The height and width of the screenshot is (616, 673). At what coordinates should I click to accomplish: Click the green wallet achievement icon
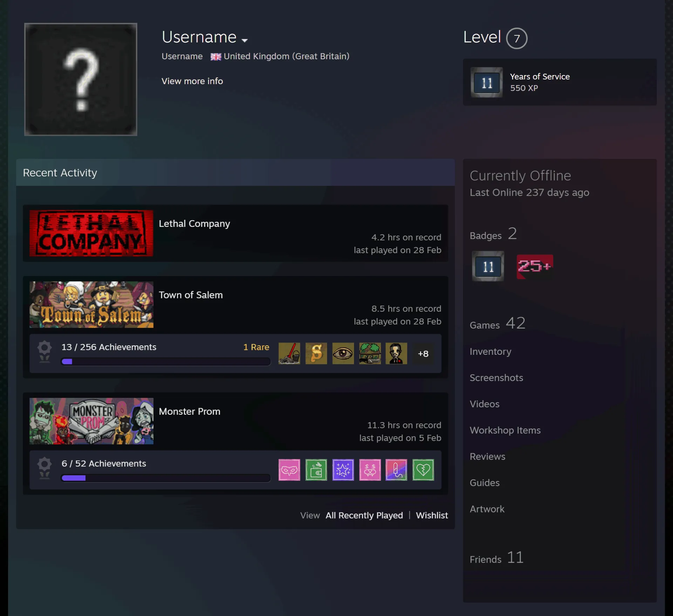pyautogui.click(x=316, y=470)
